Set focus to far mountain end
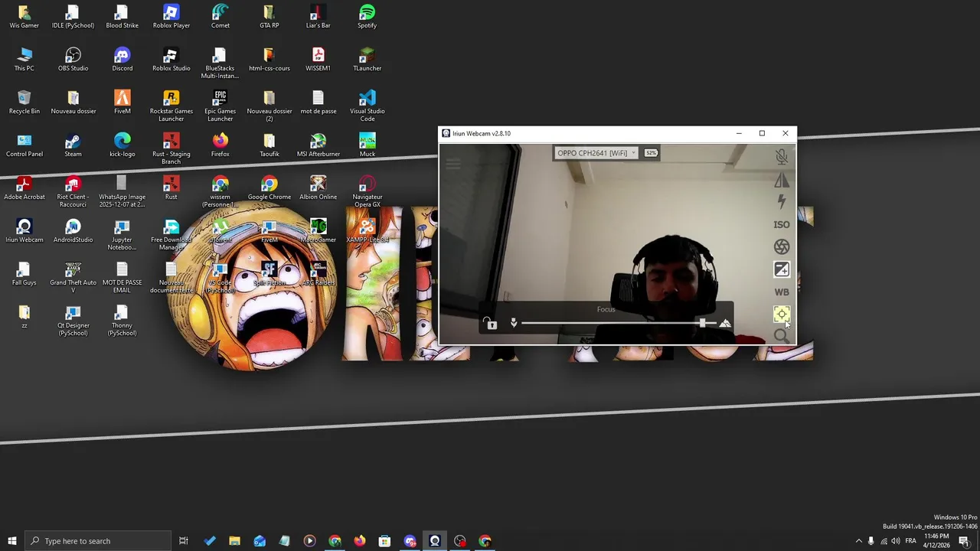Screen dimensions: 980x551 click(x=724, y=323)
